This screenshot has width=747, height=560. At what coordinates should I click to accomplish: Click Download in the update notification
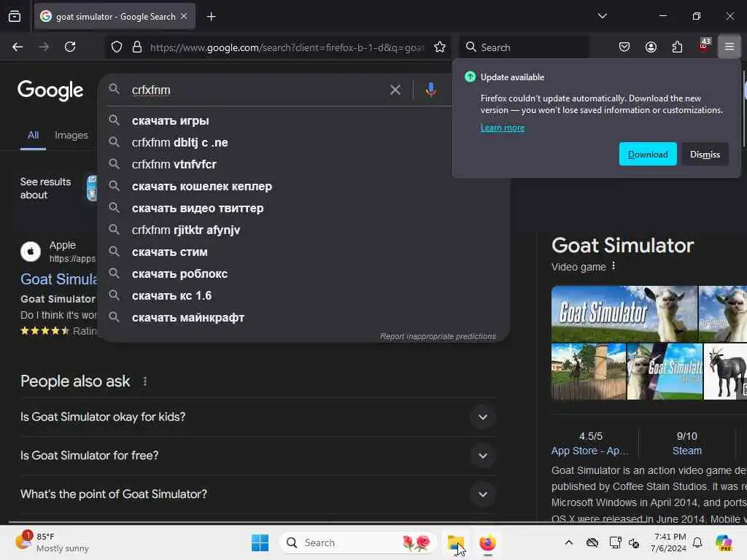coord(648,155)
